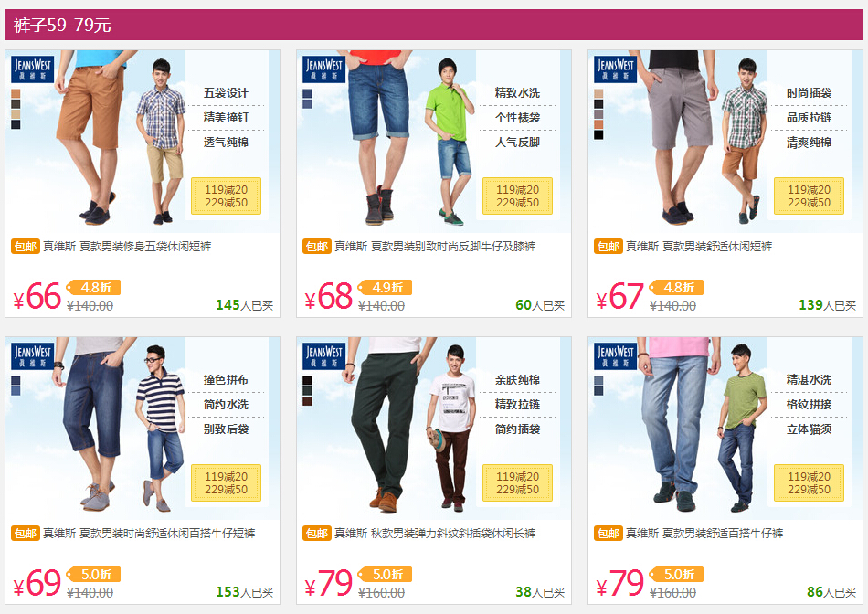Viewport: 868px width, 614px height.
Task: Open the 真维斯 夏款男装修身五袋休闲短裤 product link
Action: click(127, 247)
